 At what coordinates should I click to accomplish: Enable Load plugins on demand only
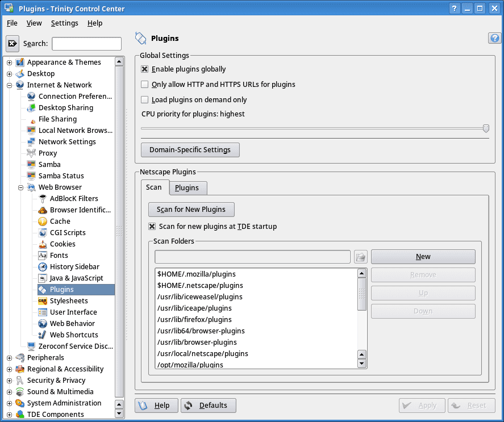click(x=145, y=99)
